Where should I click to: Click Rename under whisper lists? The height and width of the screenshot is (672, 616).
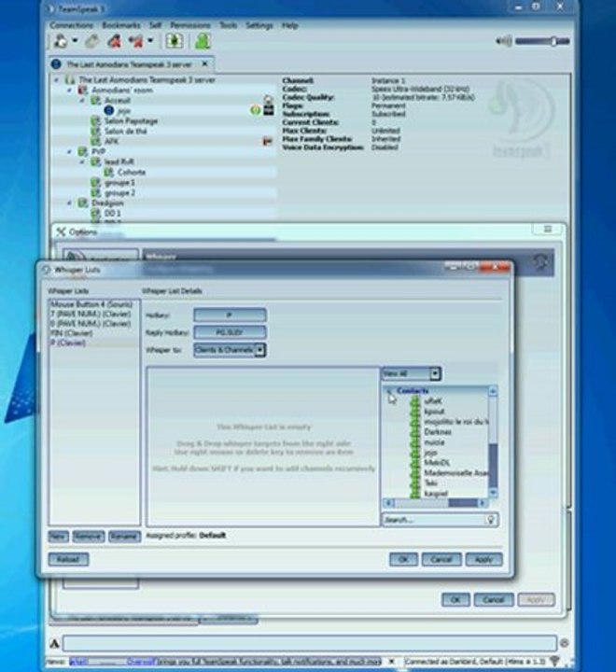[124, 537]
